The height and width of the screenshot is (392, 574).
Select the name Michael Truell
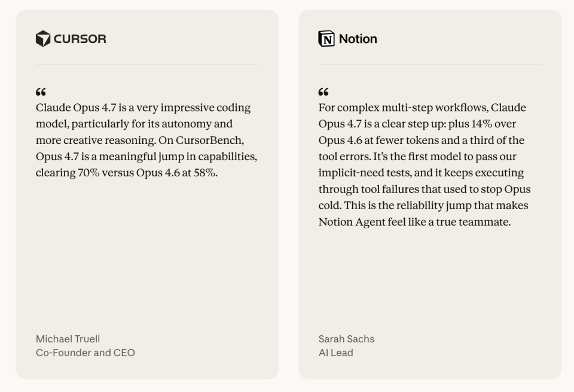(68, 339)
